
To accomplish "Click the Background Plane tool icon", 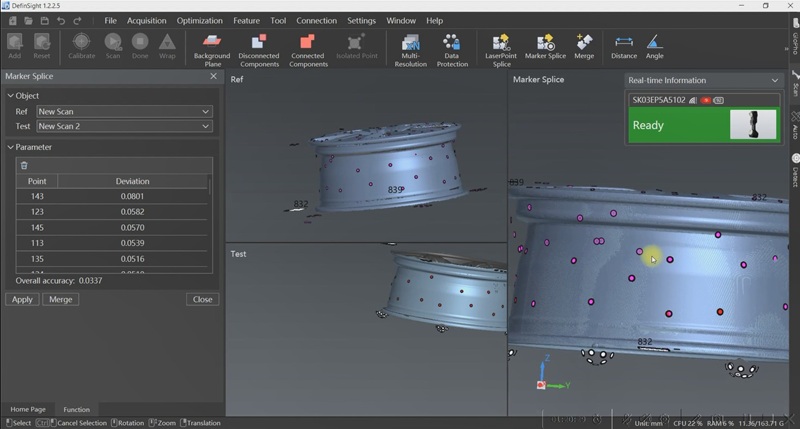I will [x=211, y=43].
